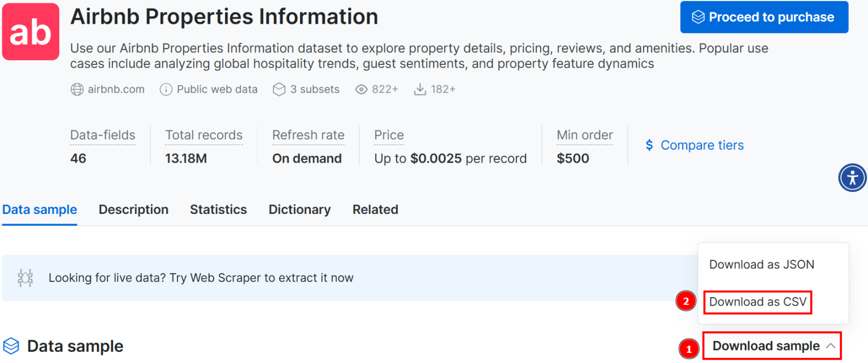Click the dollar icon beside Compare tiers
Screen dimensions: 868x363
point(649,146)
